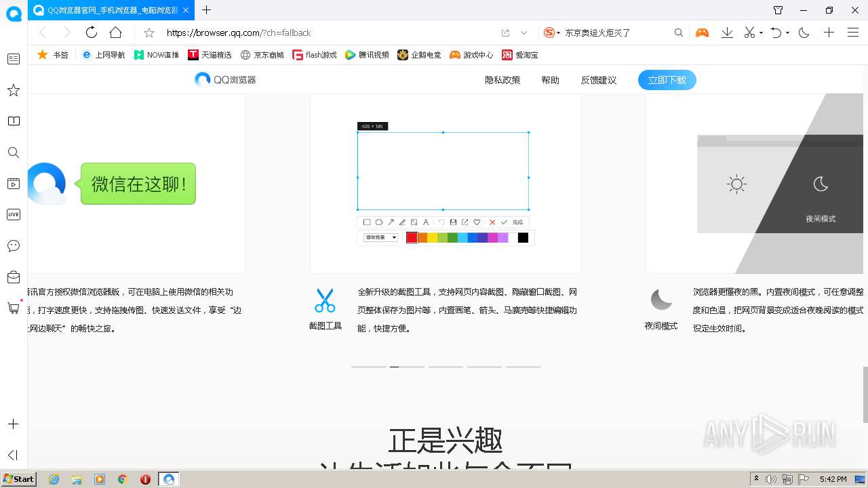868x488 pixels.
Task: Click the QQ浏览器 page logo
Action: coord(225,80)
